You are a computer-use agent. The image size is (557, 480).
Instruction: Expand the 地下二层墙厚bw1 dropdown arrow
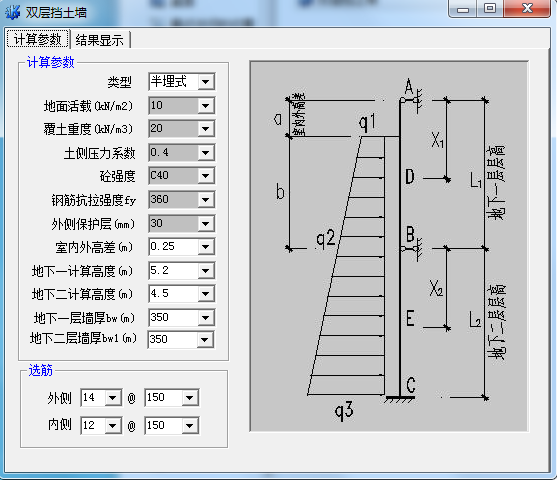coord(205,340)
